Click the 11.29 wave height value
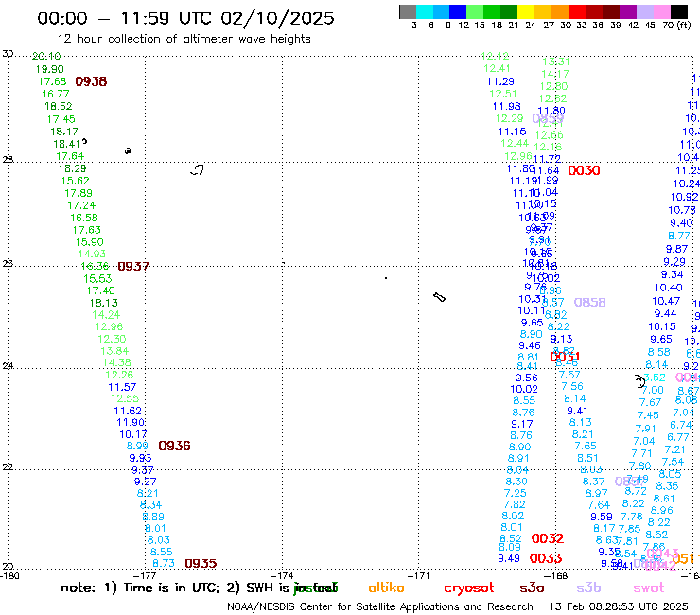 [x=500, y=81]
